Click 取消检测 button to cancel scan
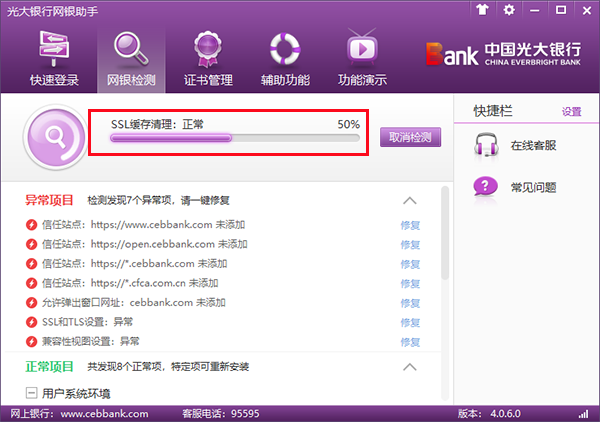 tap(410, 137)
